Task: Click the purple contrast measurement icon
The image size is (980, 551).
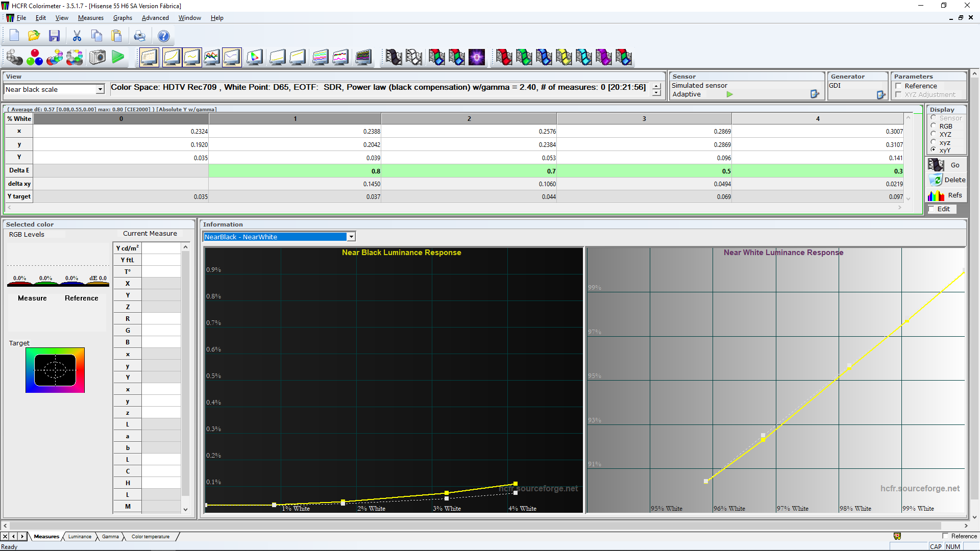Action: 477,57
